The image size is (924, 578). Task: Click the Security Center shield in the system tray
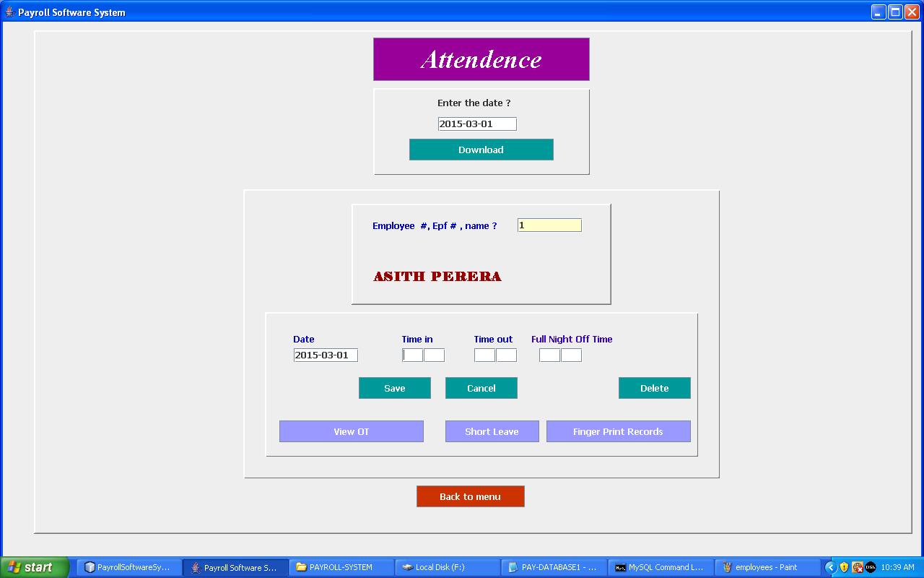pos(843,567)
